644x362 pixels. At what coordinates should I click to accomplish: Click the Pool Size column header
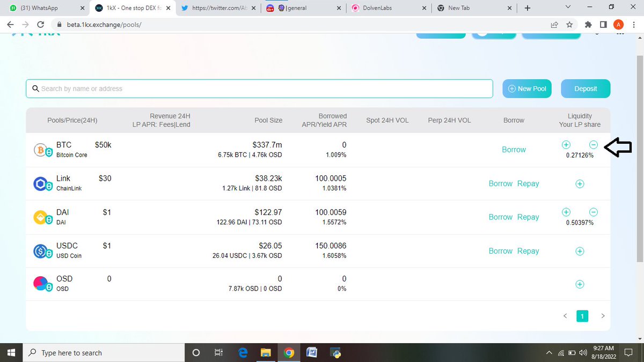[268, 120]
